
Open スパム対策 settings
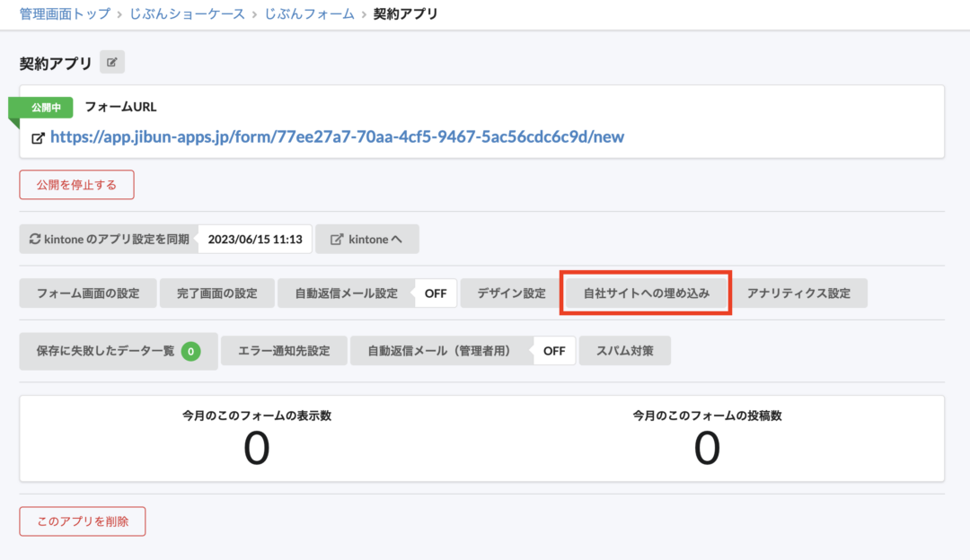624,350
